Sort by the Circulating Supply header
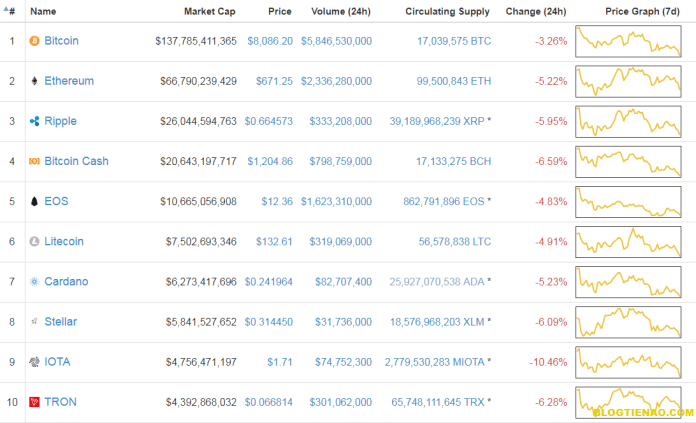 coord(447,11)
